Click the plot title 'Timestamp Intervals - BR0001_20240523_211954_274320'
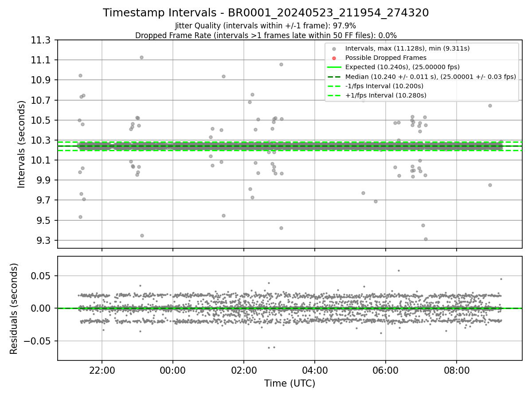Image resolution: width=532 pixels, height=399 pixels. (x=266, y=13)
